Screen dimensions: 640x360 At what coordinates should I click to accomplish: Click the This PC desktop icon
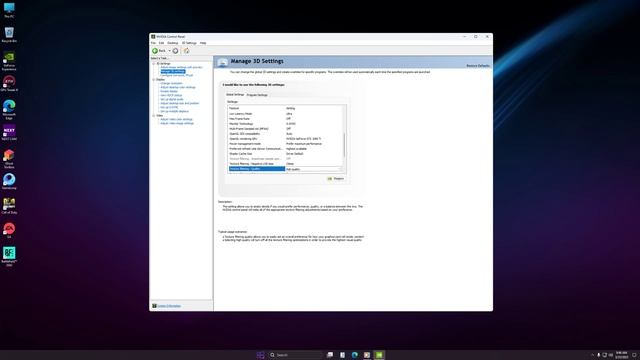coord(9,10)
